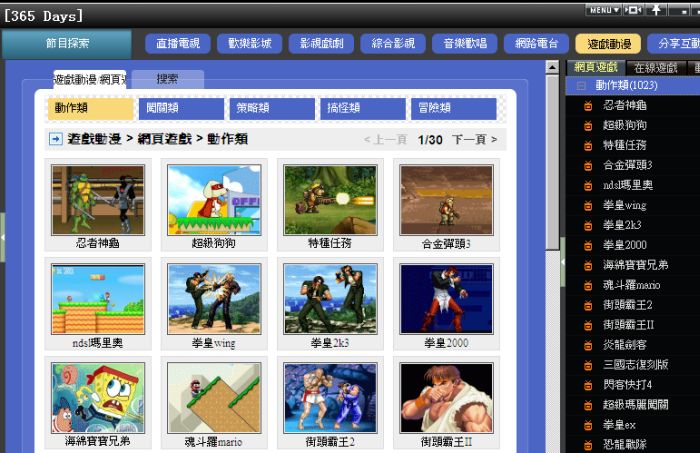Click the TV icon next to 街頭霸王2

pyautogui.click(x=588, y=306)
